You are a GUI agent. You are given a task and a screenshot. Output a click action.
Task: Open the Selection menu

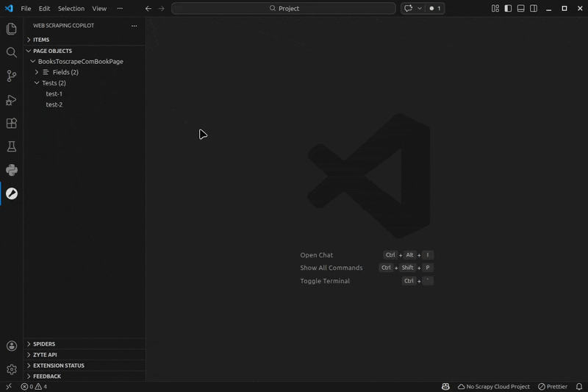click(x=71, y=8)
